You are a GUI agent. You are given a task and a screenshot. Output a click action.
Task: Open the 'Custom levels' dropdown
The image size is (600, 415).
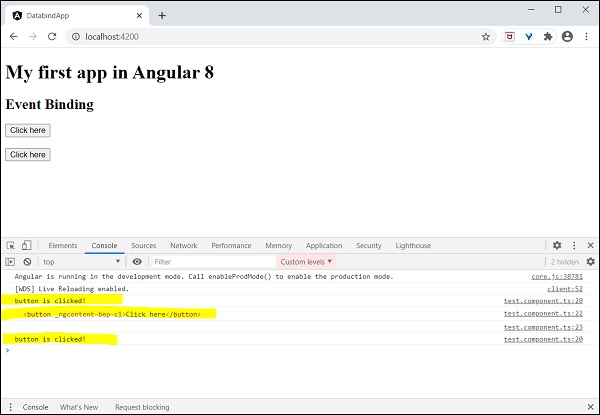[x=306, y=262]
